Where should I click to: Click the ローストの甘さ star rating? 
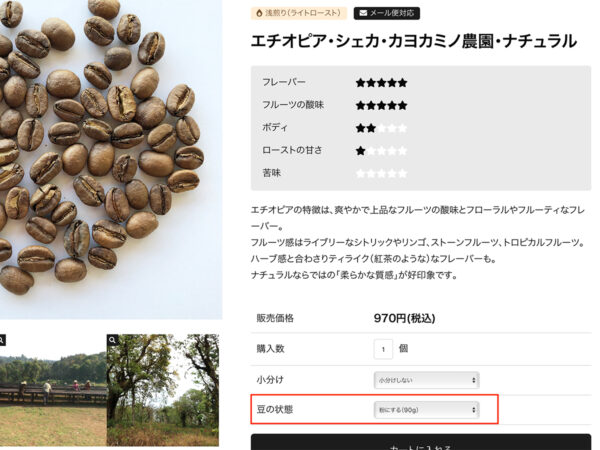coord(382,151)
